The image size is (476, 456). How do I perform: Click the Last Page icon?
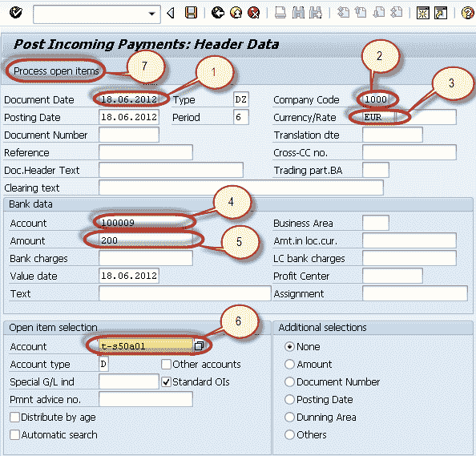397,13
